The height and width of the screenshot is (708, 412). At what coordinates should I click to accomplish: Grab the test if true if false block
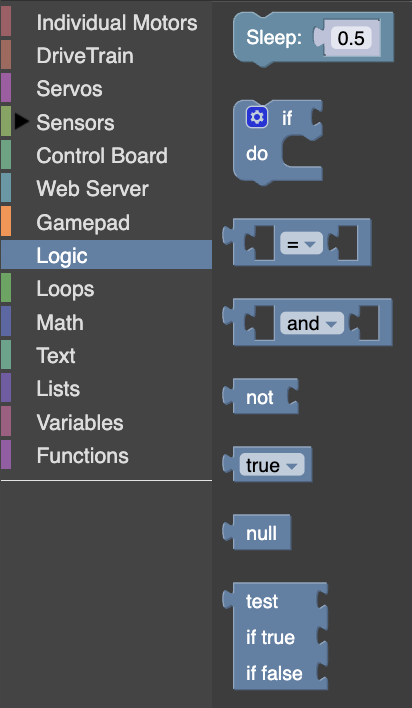(x=275, y=636)
